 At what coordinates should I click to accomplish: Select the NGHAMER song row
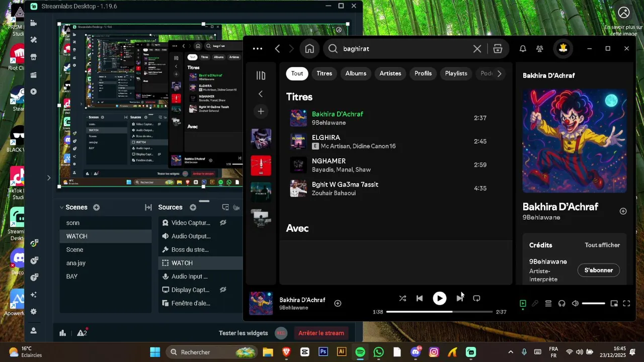tap(395, 165)
